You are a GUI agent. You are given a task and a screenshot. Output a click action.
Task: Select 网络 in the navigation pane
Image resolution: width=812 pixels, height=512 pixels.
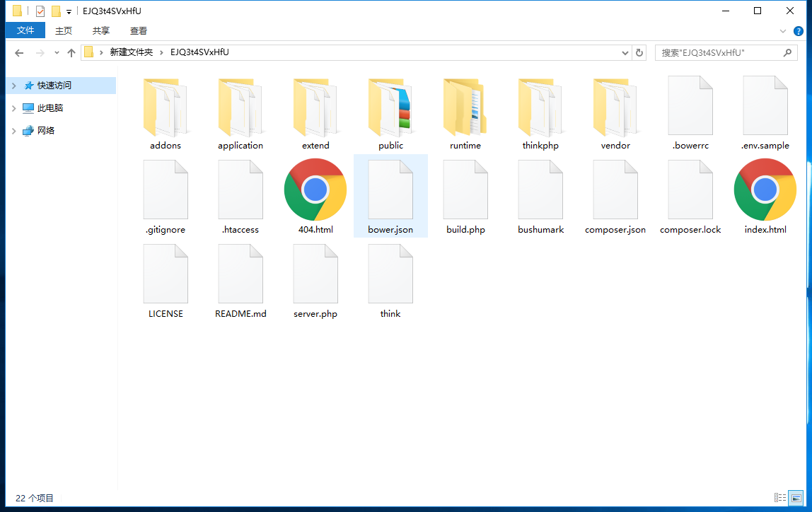[46, 131]
